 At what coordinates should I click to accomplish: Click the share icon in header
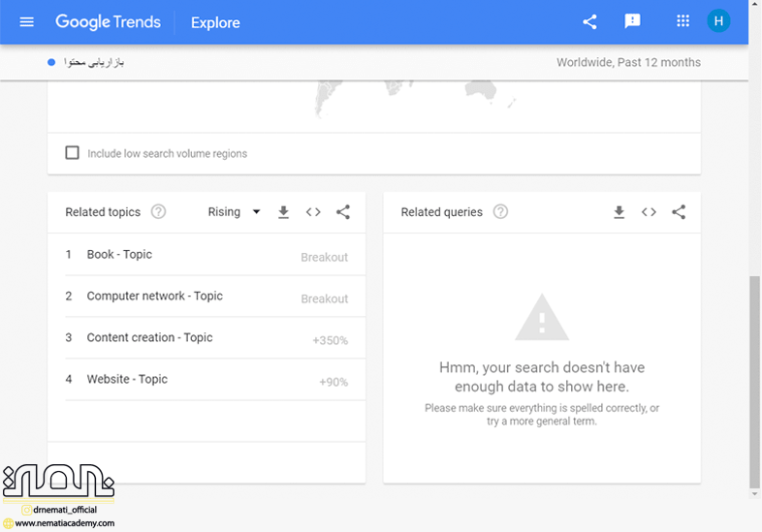(x=589, y=21)
